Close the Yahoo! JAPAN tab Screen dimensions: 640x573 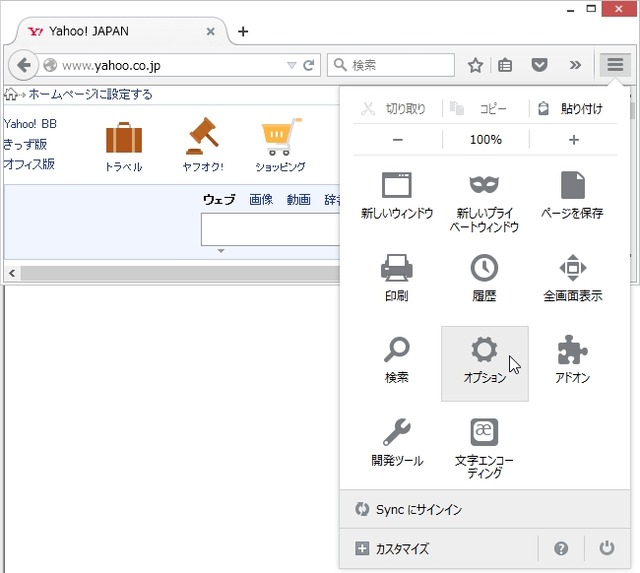point(211,31)
